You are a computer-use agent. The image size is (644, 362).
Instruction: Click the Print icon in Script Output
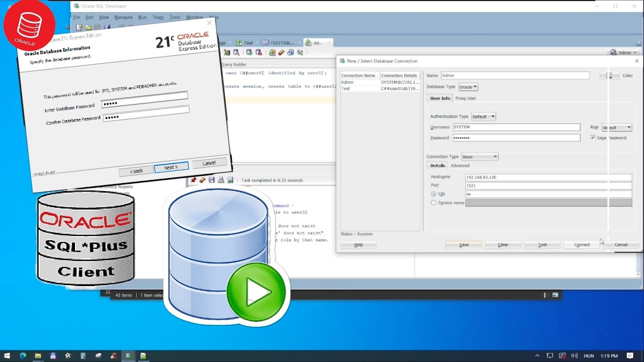221,180
